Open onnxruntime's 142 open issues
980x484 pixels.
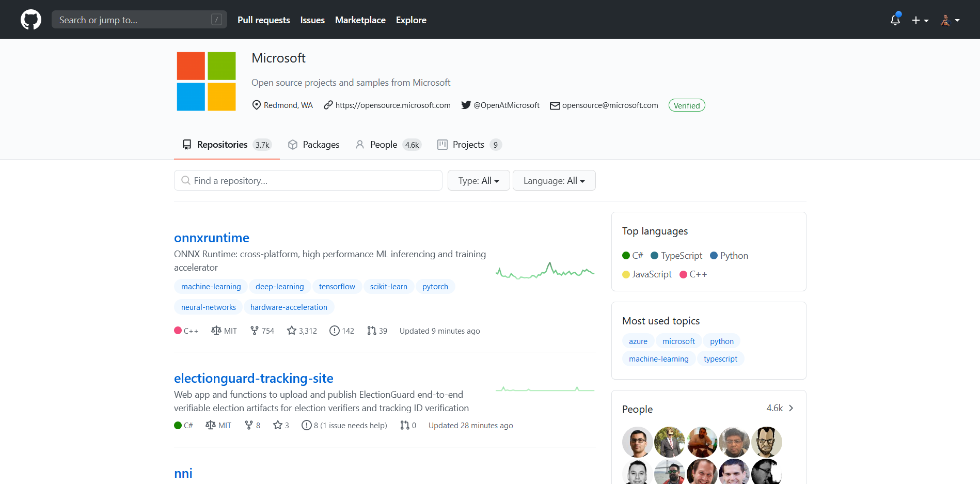342,331
